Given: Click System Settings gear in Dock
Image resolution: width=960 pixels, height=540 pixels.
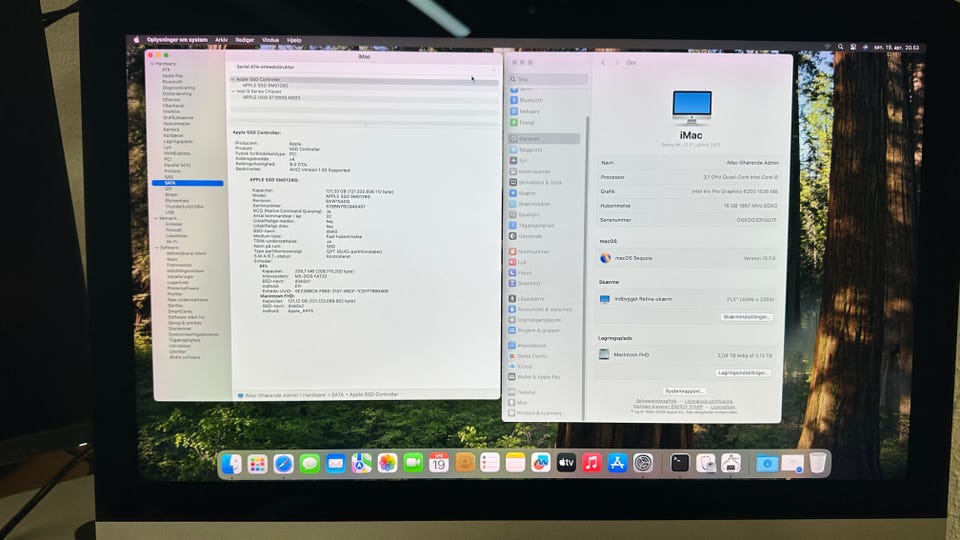Looking at the screenshot, I should pyautogui.click(x=643, y=463).
